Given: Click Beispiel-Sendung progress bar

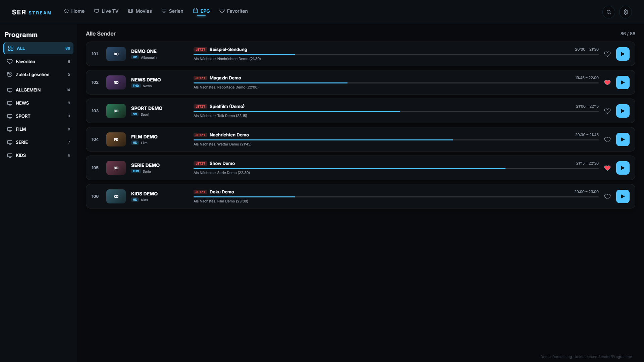Looking at the screenshot, I should pos(396,54).
